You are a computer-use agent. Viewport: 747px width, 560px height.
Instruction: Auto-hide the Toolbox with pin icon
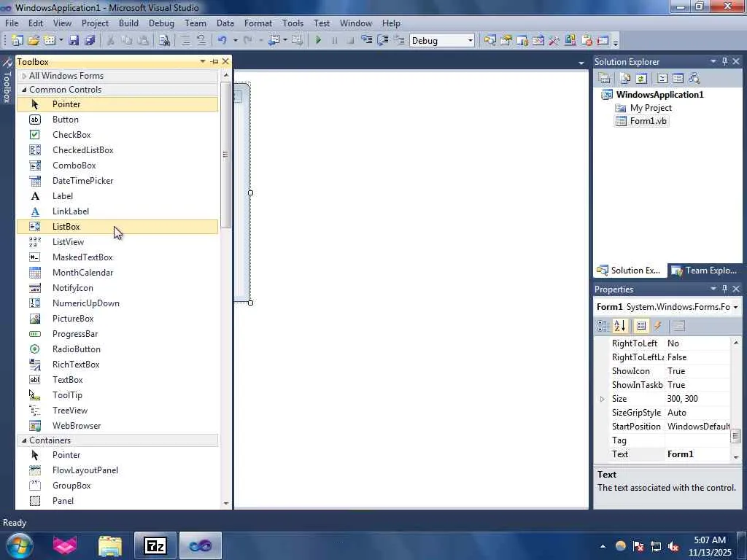214,61
